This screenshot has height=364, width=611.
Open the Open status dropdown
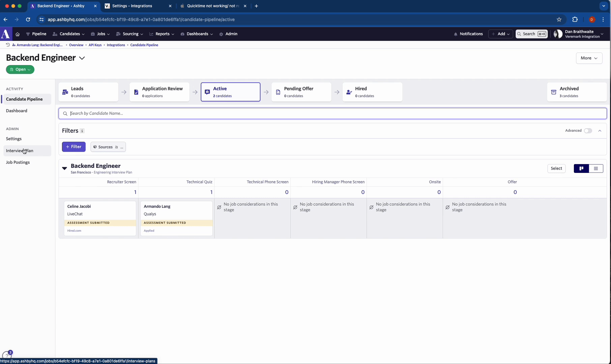(x=20, y=69)
